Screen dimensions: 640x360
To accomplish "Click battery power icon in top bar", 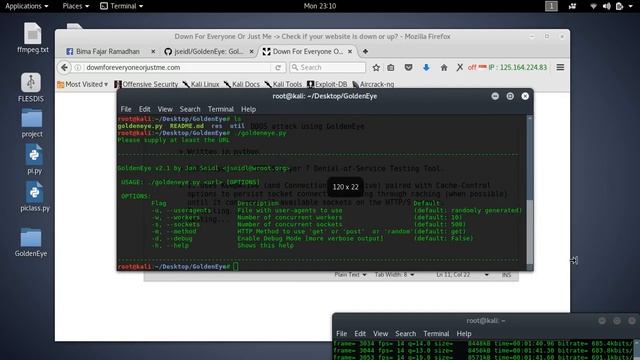I will pyautogui.click(x=620, y=6).
